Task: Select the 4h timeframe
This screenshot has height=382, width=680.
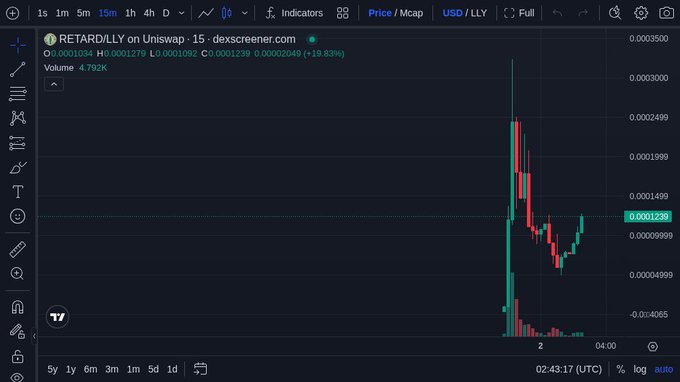Action: click(149, 13)
